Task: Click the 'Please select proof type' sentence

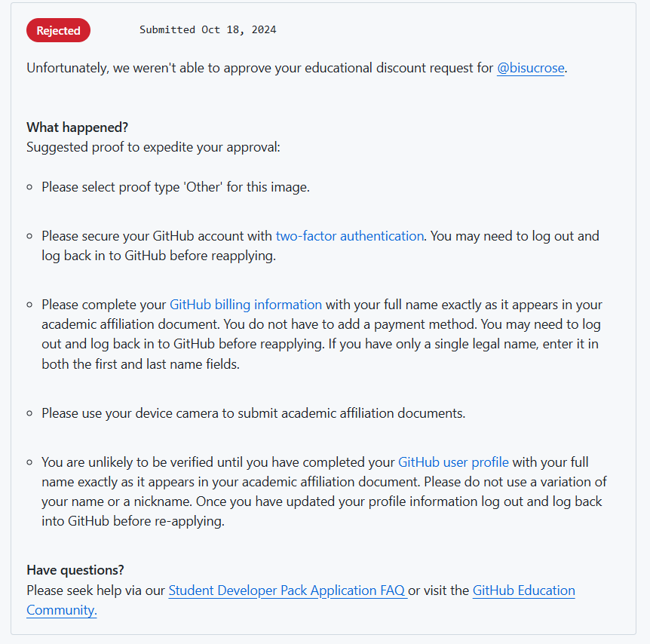Action: [x=175, y=187]
